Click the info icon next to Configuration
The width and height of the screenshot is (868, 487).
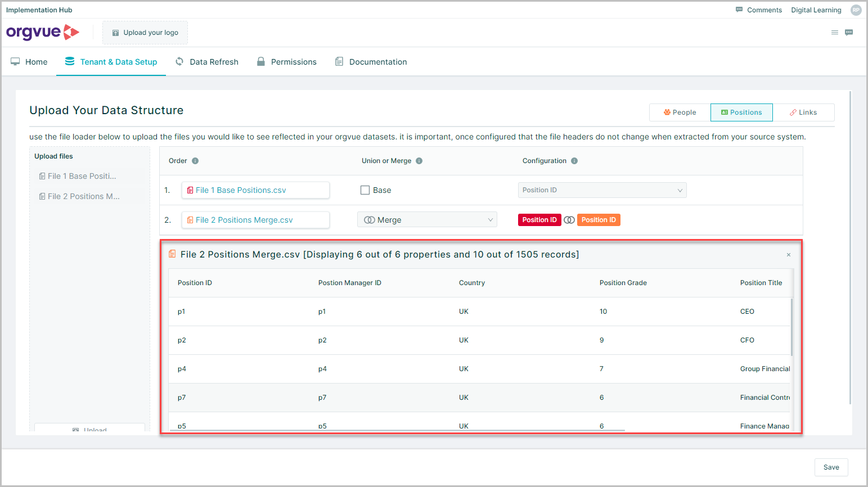pos(574,161)
